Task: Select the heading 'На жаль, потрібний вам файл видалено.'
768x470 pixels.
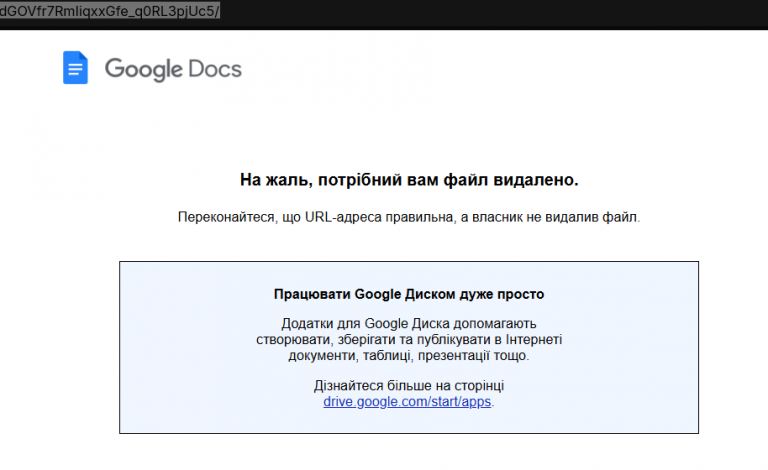Action: (409, 180)
